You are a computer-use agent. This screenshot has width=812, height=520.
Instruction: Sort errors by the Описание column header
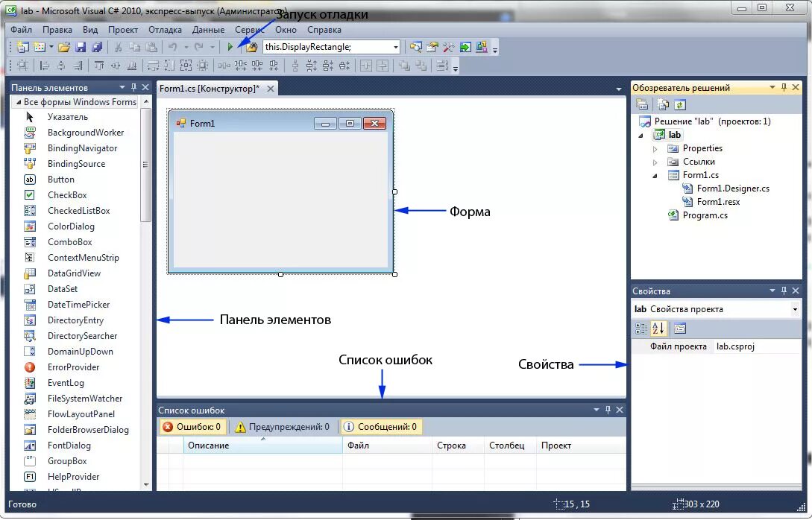[262, 446]
